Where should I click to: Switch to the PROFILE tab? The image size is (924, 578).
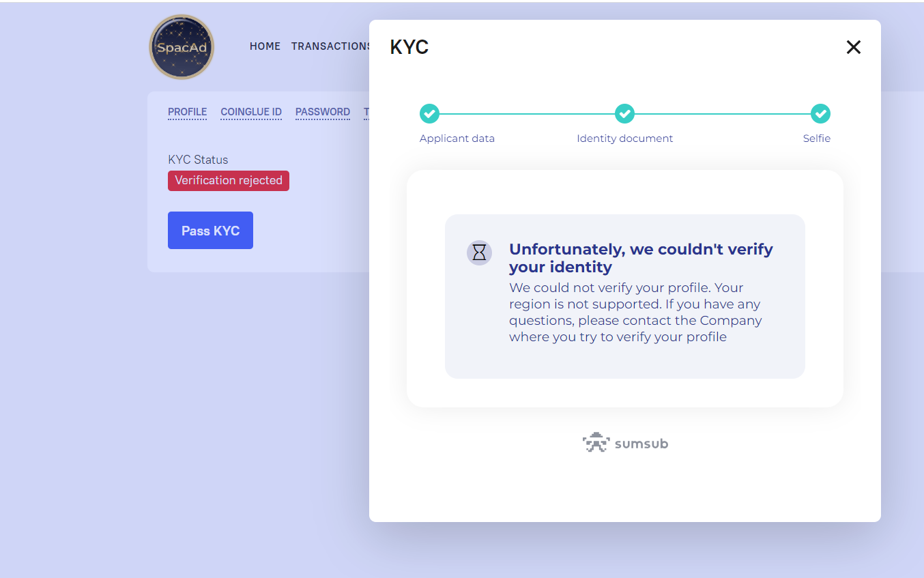[x=187, y=112]
